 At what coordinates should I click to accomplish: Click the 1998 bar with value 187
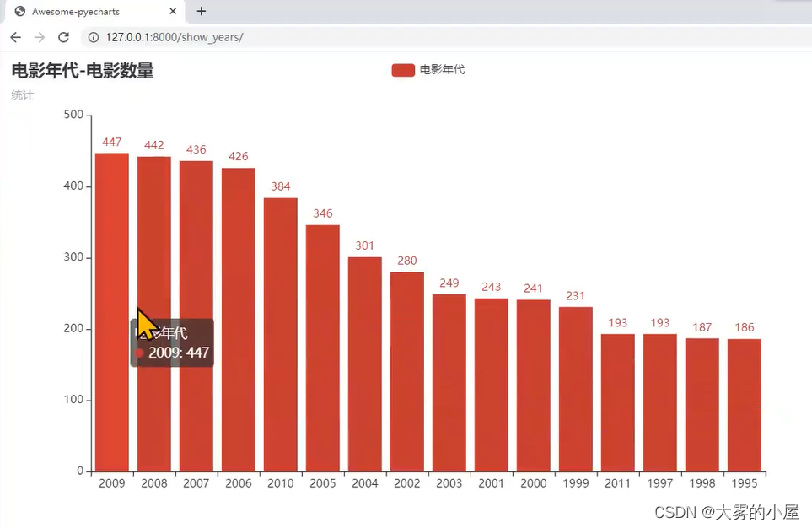[702, 405]
